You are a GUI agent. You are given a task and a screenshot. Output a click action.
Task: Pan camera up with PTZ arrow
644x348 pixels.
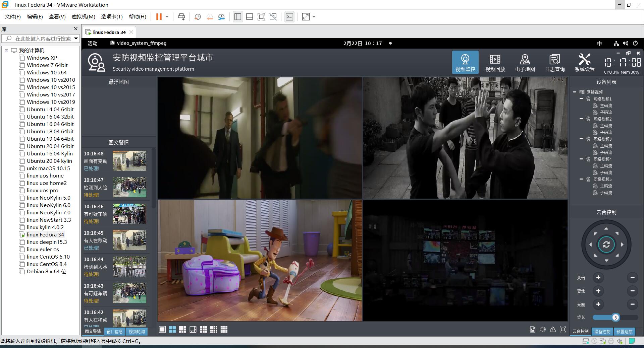(606, 228)
